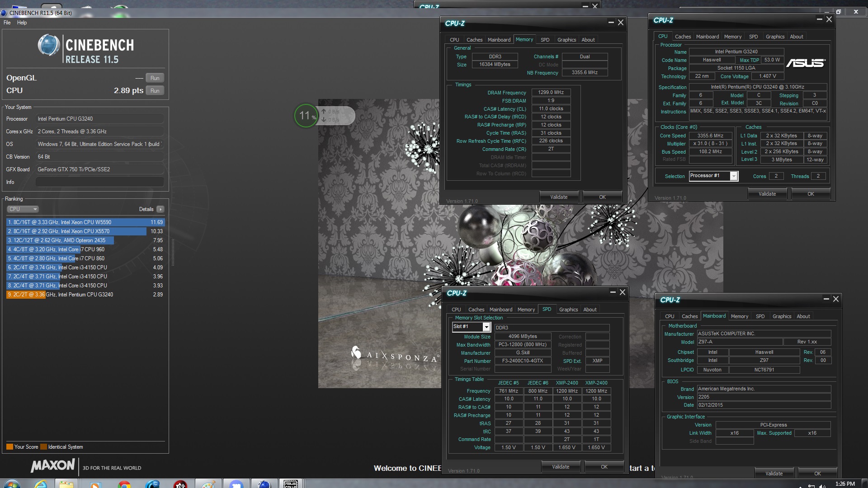Select the 3.74 GHz Core i3-4150 row

85,267
